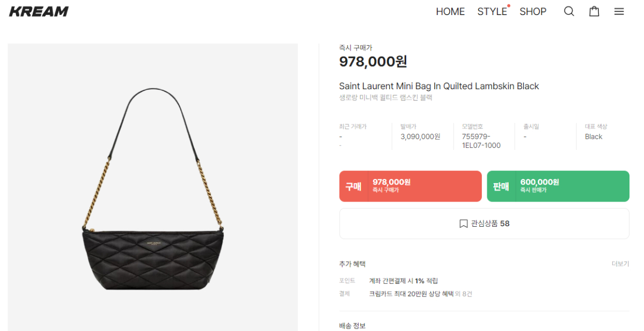Click the Saint Laurent bag product image

pyautogui.click(x=153, y=187)
